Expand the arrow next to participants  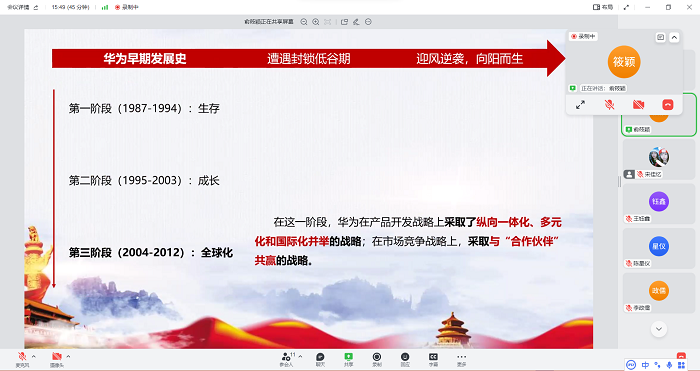[300, 356]
